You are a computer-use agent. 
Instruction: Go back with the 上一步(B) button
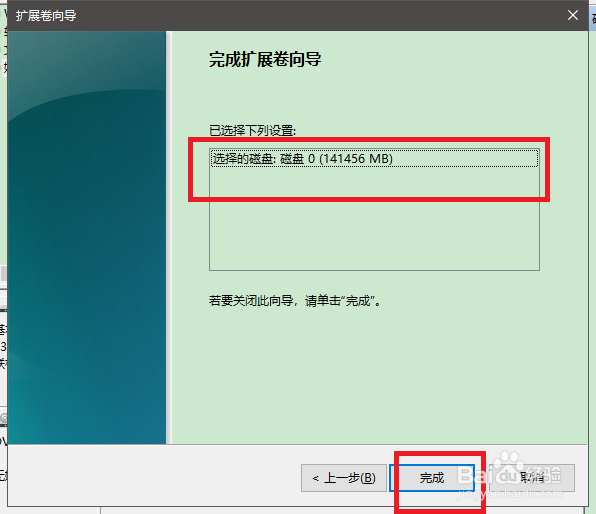344,478
